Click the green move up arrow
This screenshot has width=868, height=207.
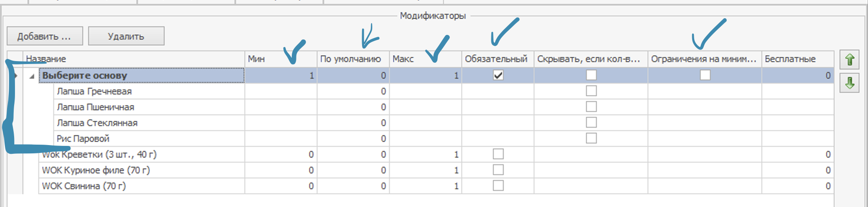point(849,60)
